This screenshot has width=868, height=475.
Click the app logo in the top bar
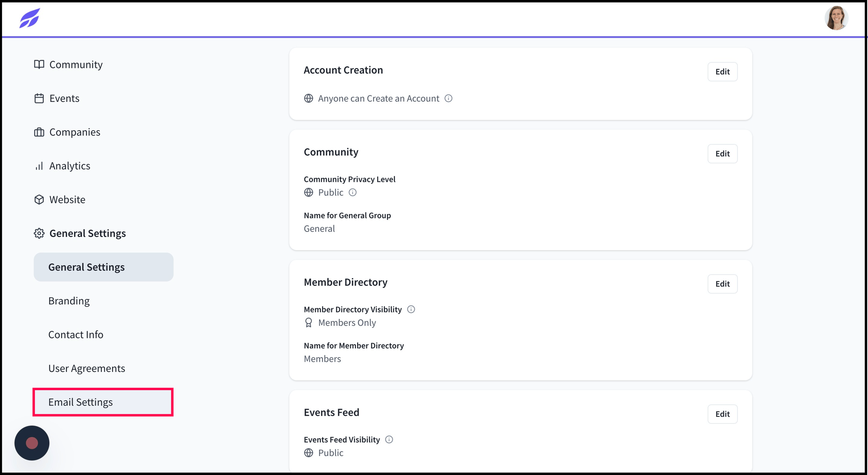28,19
